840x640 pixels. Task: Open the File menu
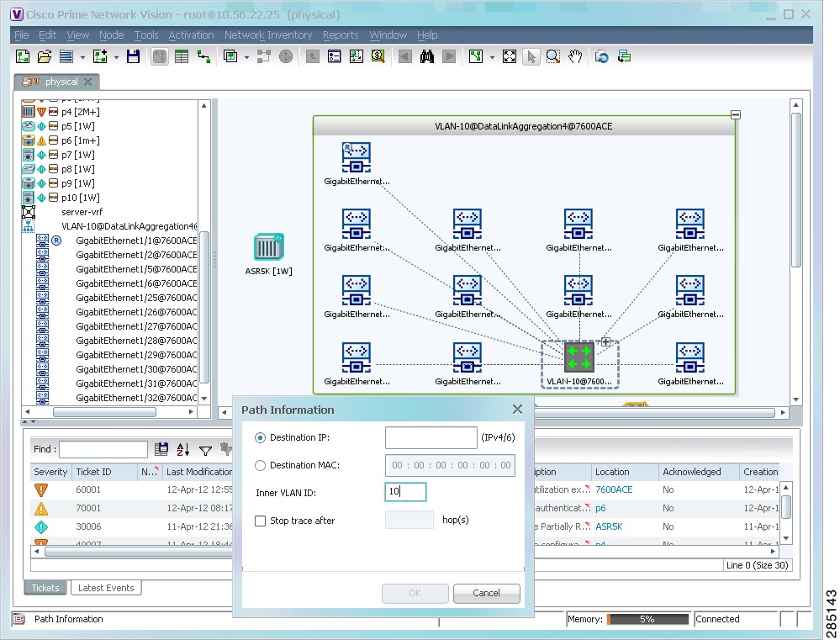point(21,34)
